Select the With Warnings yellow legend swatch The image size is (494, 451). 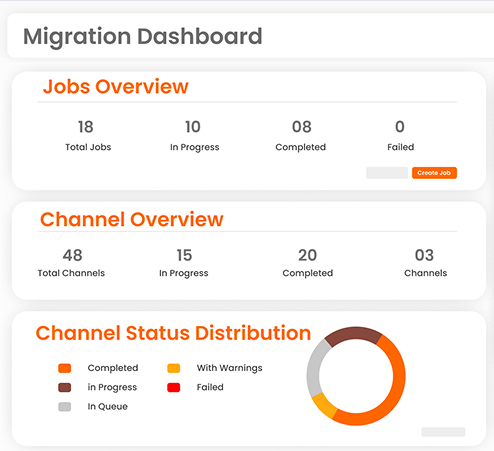[x=174, y=368]
